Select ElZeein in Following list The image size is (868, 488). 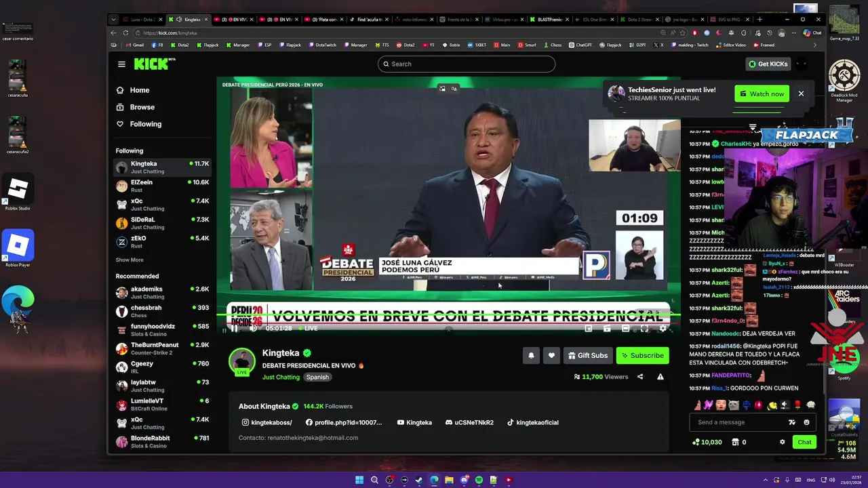(x=163, y=186)
